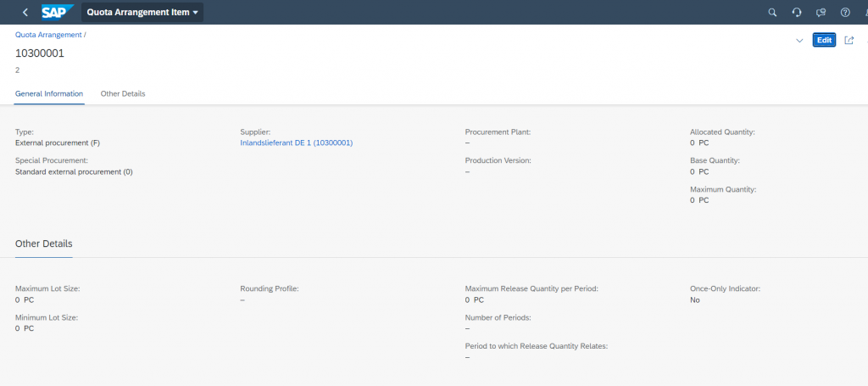Go back using the left arrow icon
The width and height of the screenshot is (868, 386).
pyautogui.click(x=25, y=12)
